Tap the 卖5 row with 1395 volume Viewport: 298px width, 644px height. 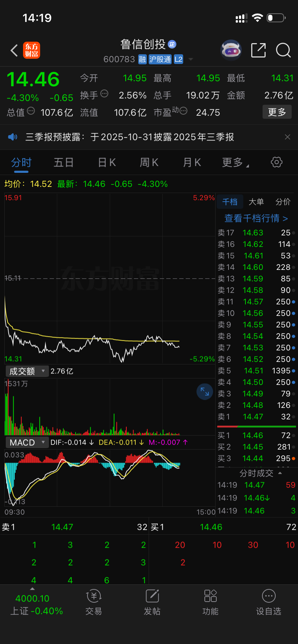[x=257, y=371]
